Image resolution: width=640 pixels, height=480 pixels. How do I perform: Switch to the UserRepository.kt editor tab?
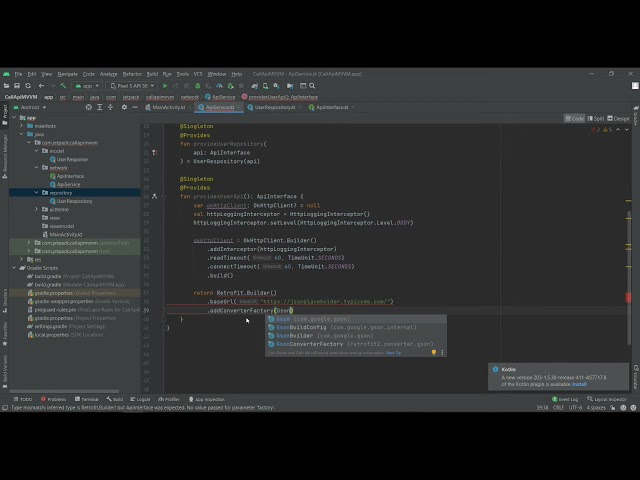(x=274, y=107)
